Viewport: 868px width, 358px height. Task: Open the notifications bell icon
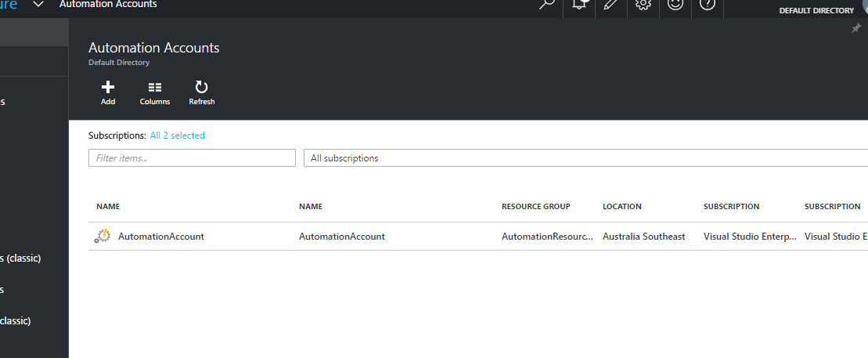(579, 5)
